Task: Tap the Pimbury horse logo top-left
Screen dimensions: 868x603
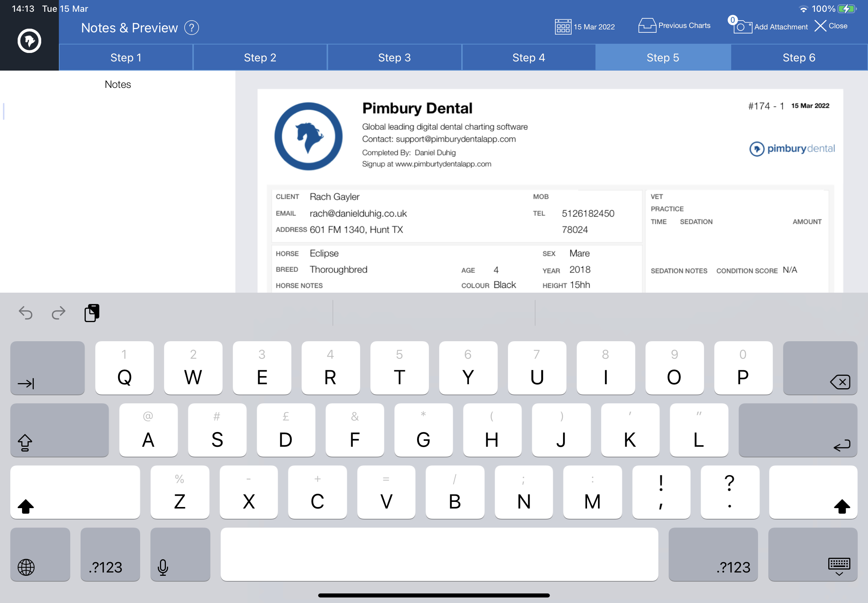Action: tap(29, 40)
